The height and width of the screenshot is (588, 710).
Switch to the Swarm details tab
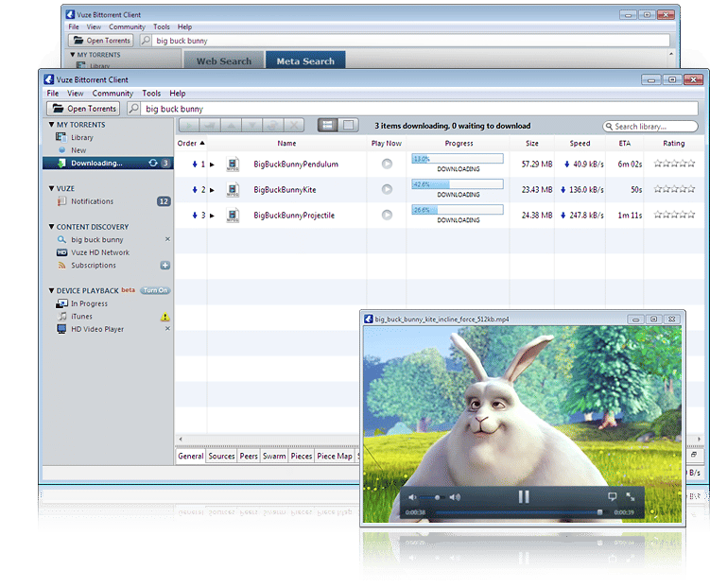pyautogui.click(x=274, y=457)
